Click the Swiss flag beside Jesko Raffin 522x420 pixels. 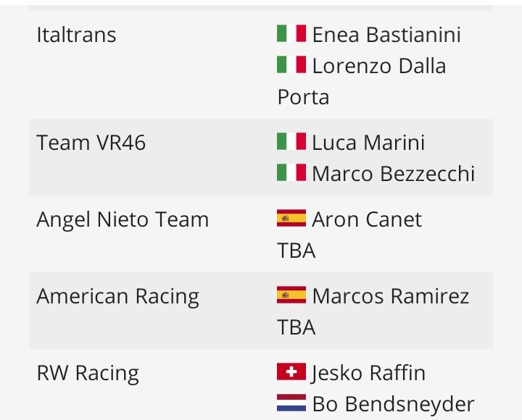click(291, 372)
